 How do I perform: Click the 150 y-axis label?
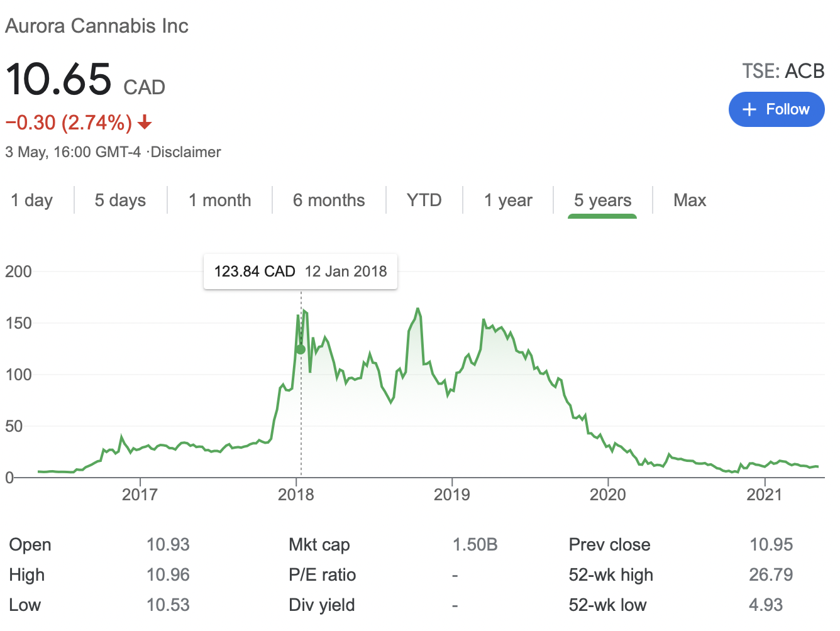point(18,323)
